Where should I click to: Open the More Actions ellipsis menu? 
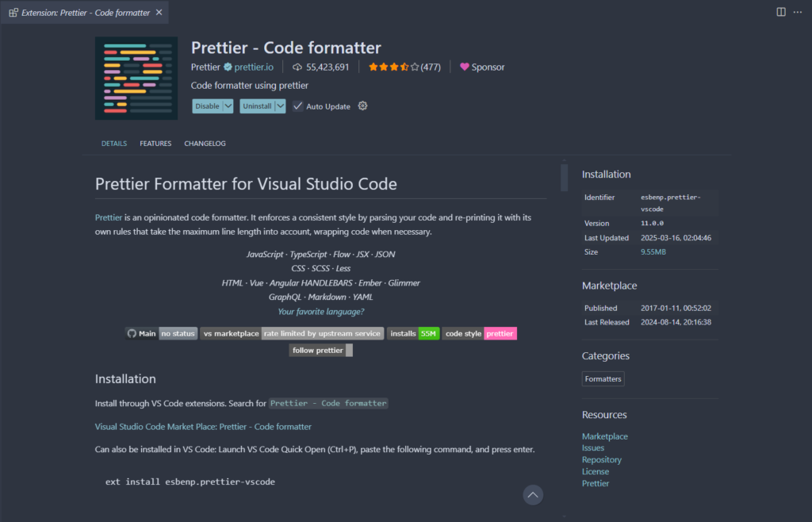(798, 12)
